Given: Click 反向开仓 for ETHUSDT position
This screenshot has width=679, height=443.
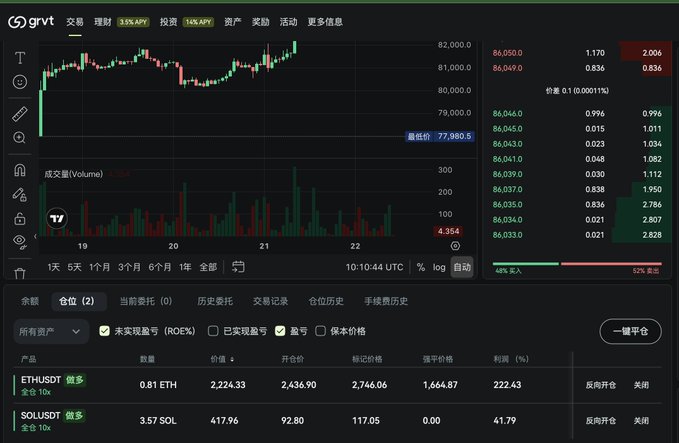Looking at the screenshot, I should pos(601,385).
